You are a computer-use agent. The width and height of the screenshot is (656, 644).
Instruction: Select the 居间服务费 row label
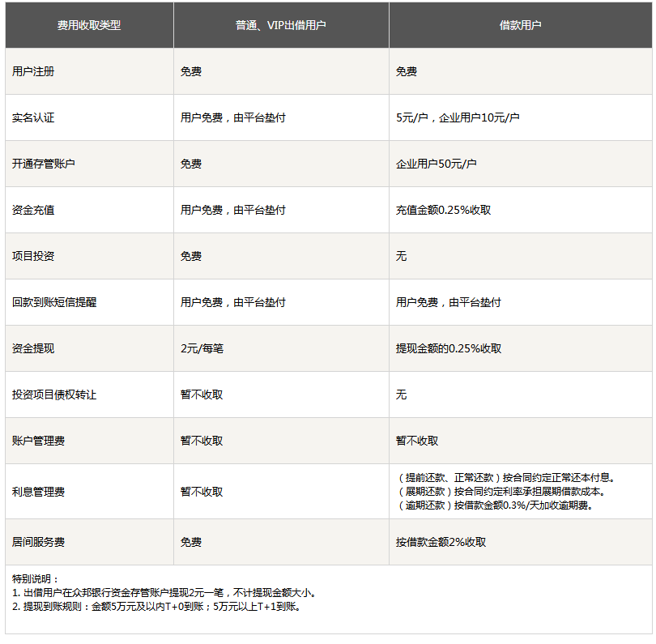pyautogui.click(x=39, y=542)
